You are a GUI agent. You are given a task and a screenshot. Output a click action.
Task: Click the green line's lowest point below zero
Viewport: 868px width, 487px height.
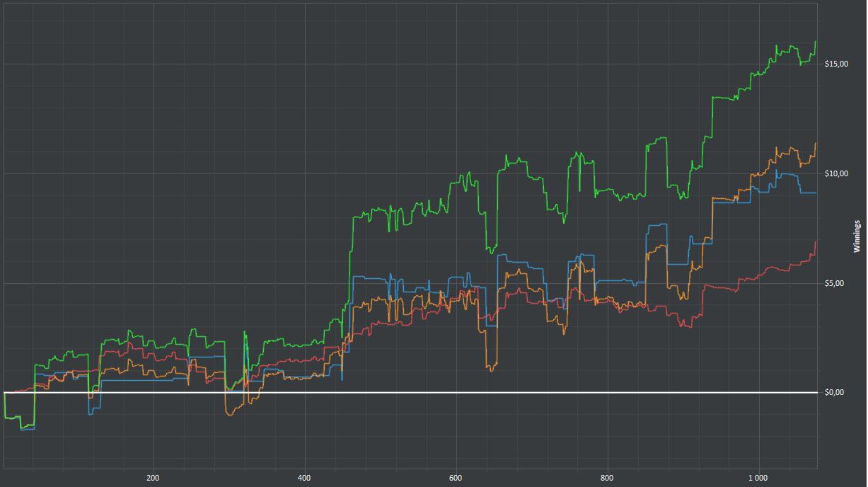click(23, 428)
